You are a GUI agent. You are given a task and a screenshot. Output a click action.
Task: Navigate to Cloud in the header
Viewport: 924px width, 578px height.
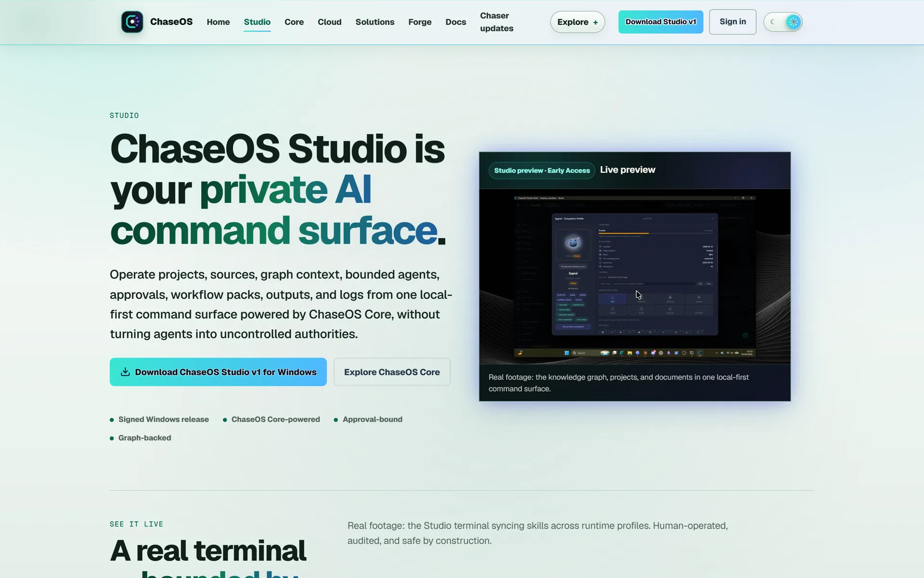tap(330, 22)
